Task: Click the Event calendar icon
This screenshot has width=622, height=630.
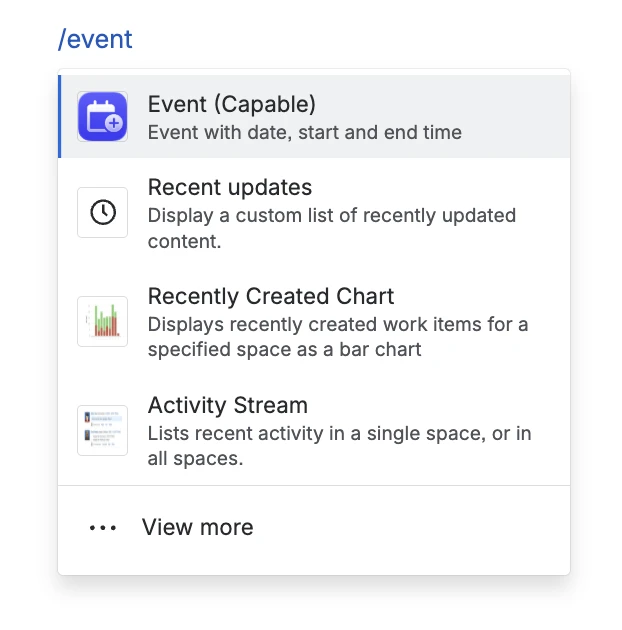Action: coord(102,116)
